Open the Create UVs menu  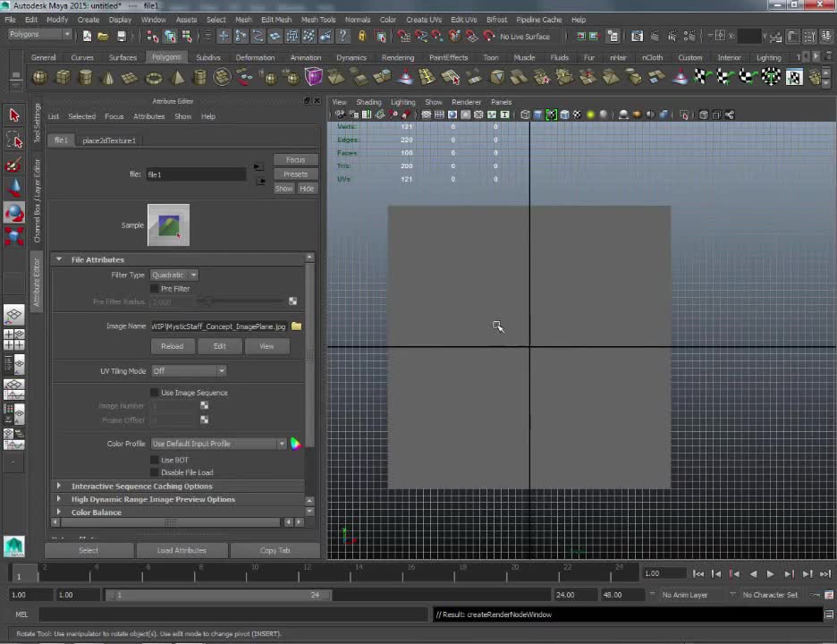[x=423, y=20]
